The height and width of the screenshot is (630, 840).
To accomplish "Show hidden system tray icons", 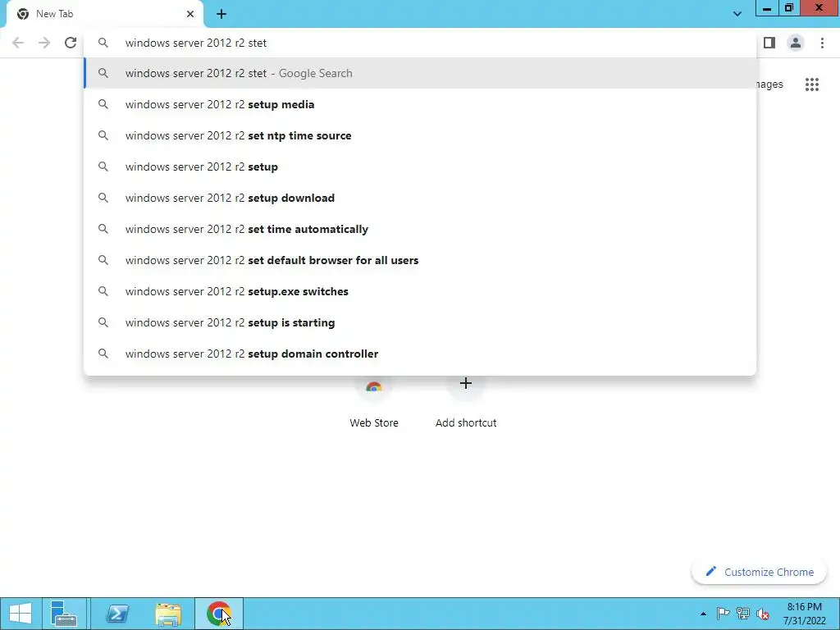I will click(x=703, y=614).
